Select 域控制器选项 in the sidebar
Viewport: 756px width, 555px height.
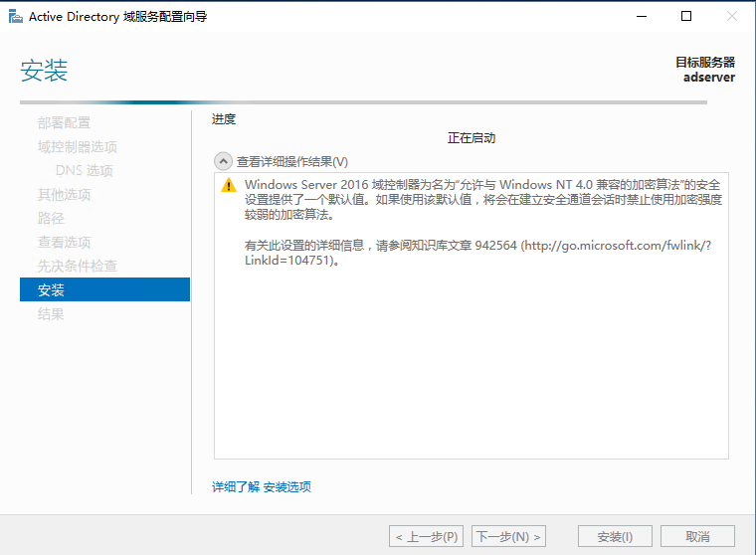coord(78,147)
